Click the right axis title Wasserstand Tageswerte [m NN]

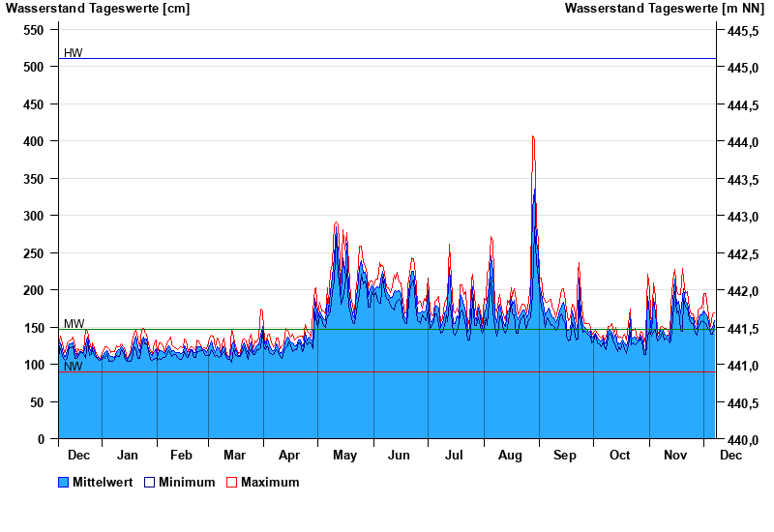[x=666, y=9]
